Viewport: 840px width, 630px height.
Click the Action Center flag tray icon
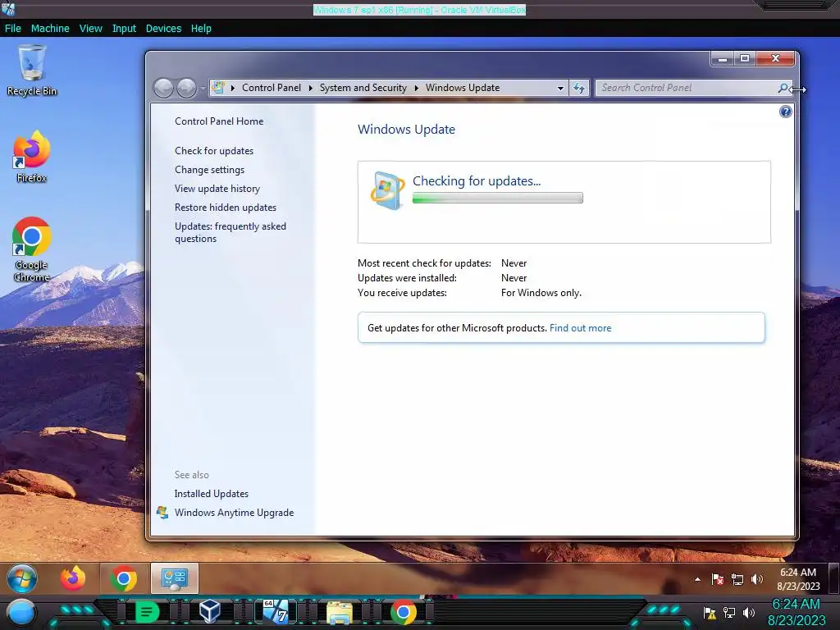[718, 579]
